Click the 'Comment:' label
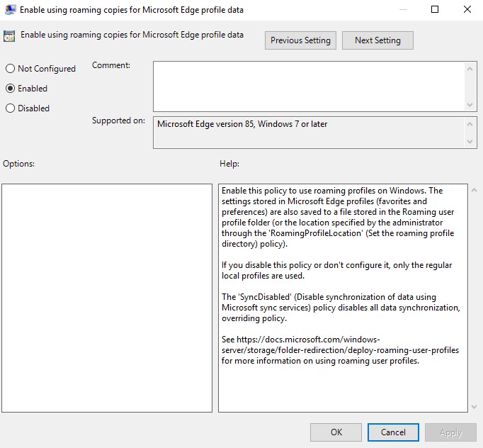The width and height of the screenshot is (483, 448). pyautogui.click(x=111, y=65)
